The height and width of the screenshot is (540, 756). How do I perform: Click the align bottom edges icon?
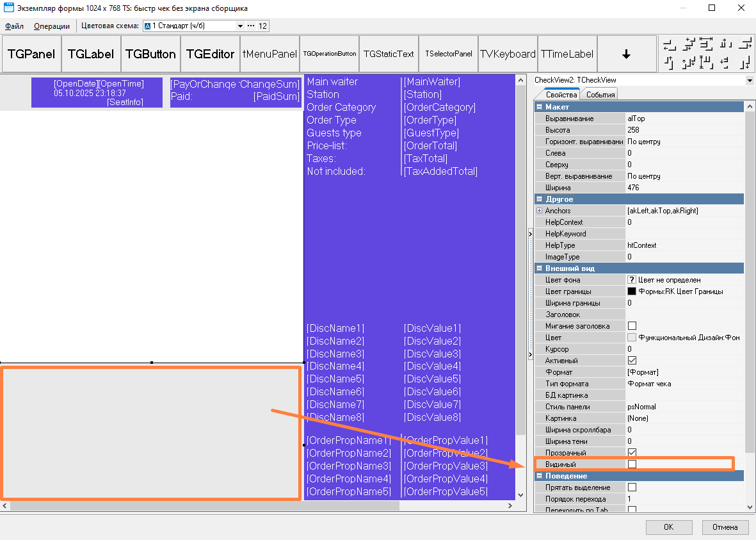pos(744,63)
